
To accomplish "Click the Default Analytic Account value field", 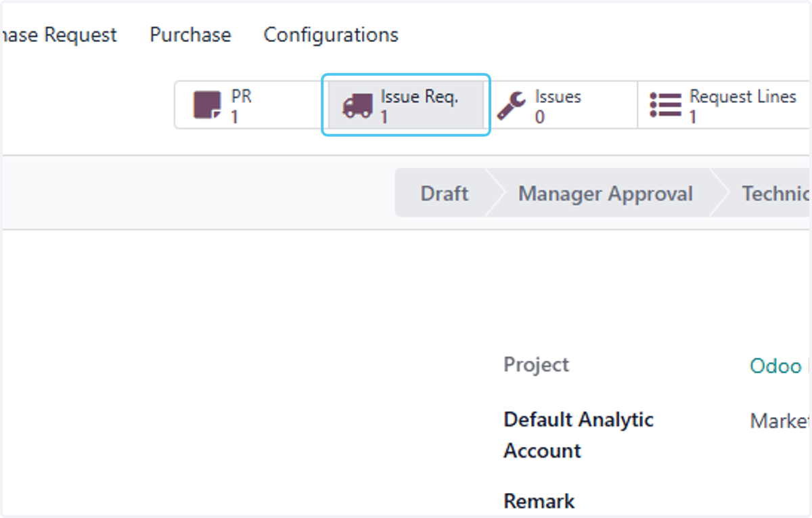I will tap(780, 421).
